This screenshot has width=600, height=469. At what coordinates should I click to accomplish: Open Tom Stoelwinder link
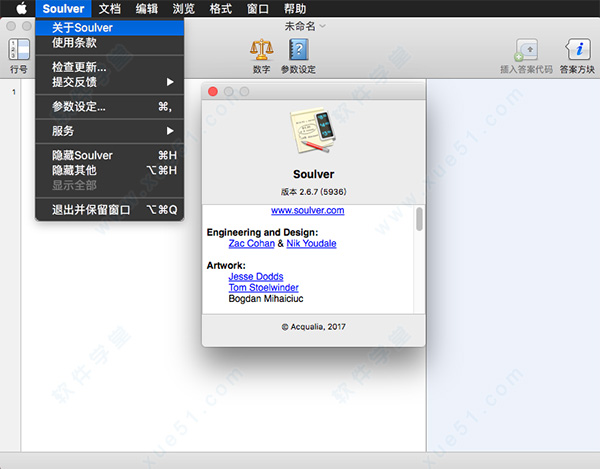click(264, 288)
